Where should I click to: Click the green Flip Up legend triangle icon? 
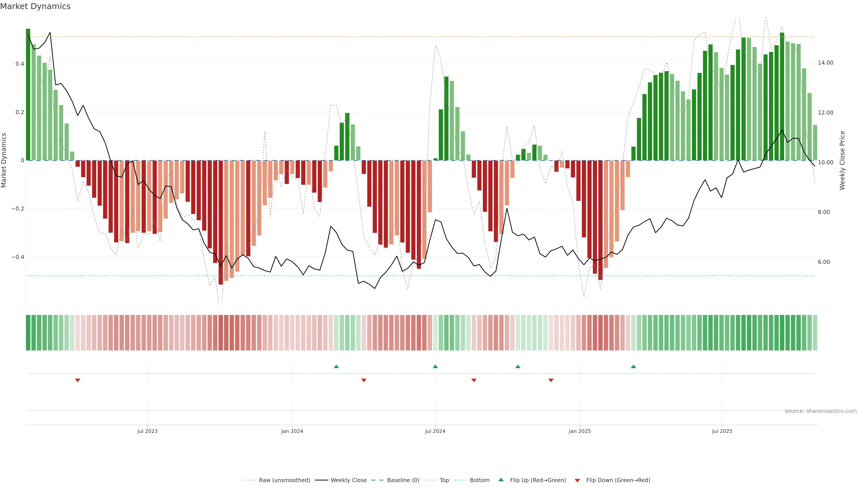(501, 480)
